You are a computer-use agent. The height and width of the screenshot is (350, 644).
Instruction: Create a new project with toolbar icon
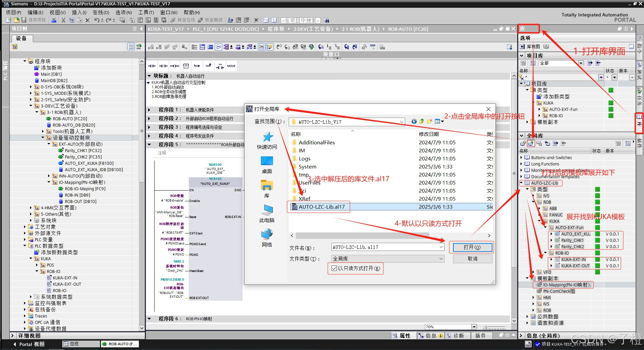tap(9, 20)
